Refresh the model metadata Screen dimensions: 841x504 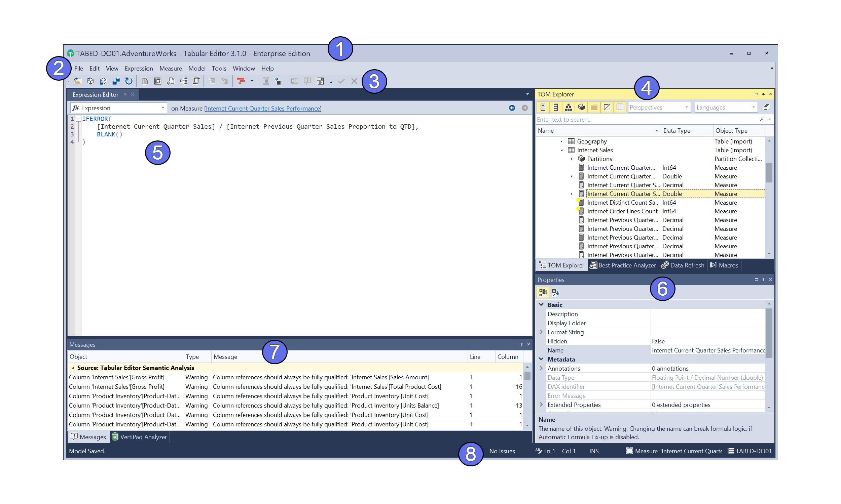(x=128, y=81)
